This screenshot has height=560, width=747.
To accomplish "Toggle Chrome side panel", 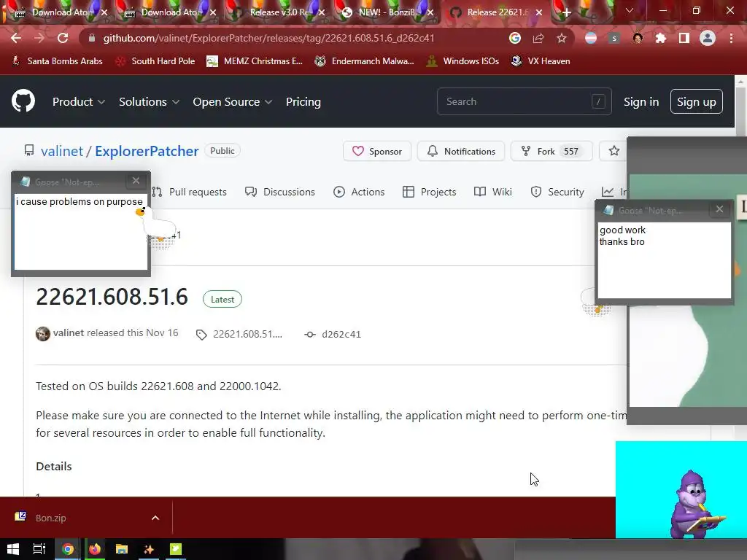I will click(684, 38).
